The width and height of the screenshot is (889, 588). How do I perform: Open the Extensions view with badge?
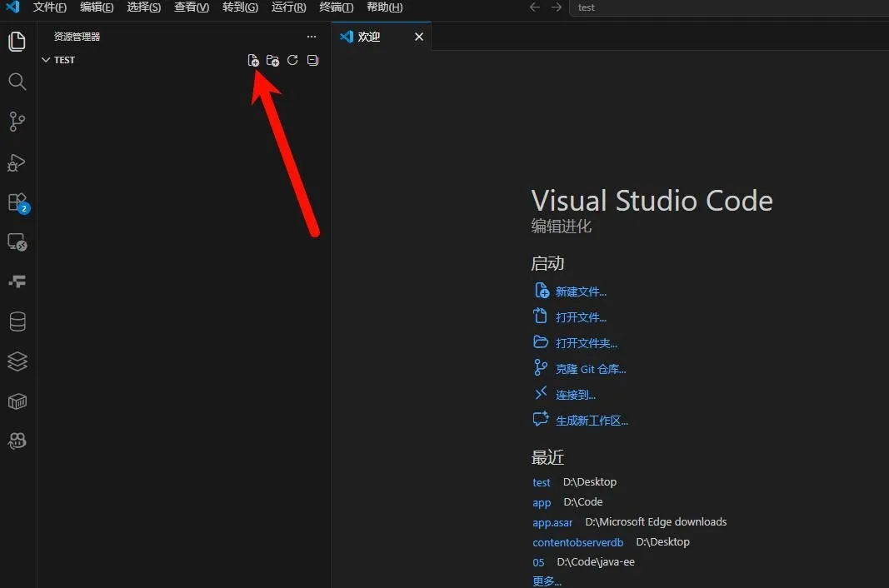[x=18, y=203]
